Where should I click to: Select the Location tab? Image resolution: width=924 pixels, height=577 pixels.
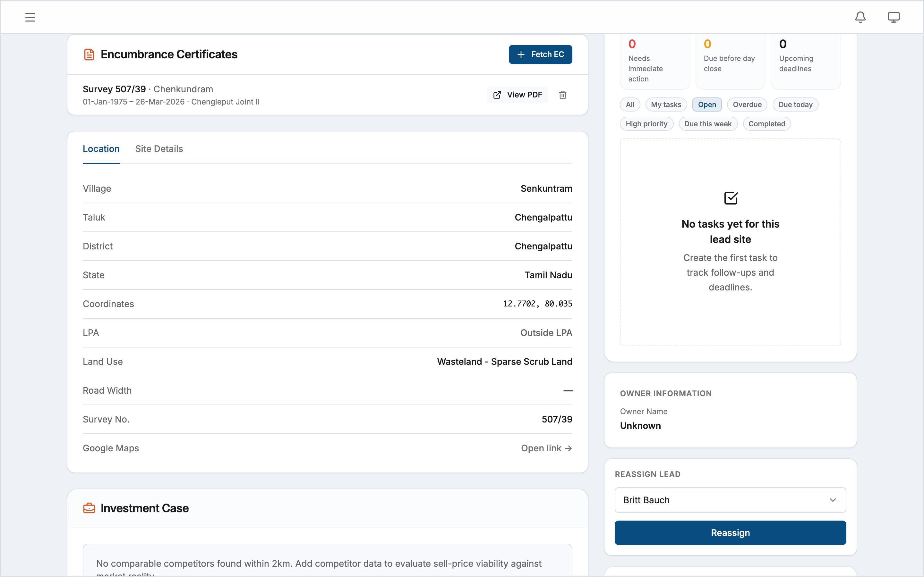(x=101, y=149)
